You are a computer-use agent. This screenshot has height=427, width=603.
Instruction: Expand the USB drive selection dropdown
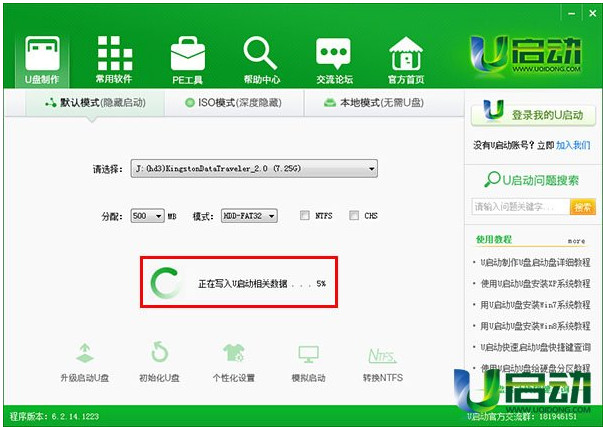[372, 169]
